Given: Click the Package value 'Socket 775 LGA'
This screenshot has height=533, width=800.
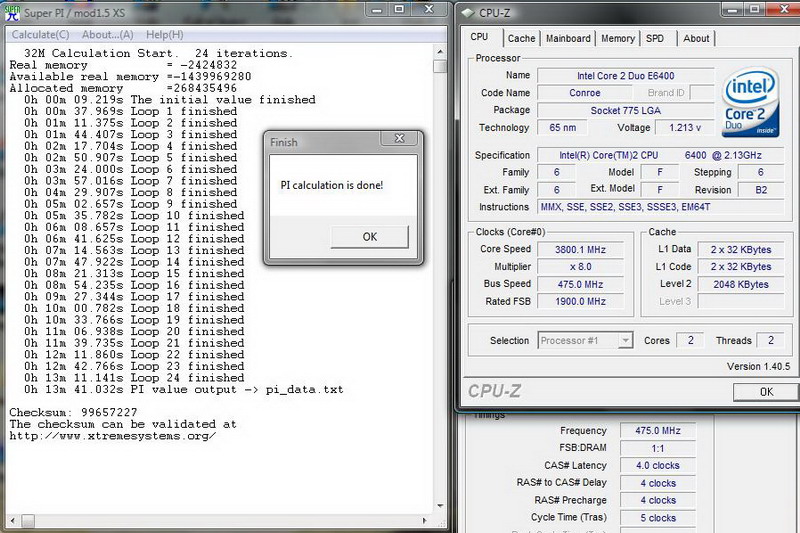Looking at the screenshot, I should [626, 110].
